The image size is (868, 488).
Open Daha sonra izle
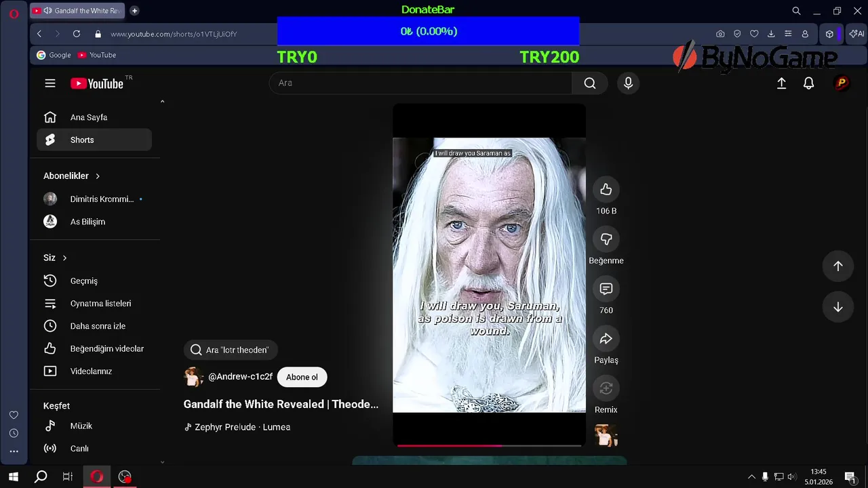click(94, 326)
